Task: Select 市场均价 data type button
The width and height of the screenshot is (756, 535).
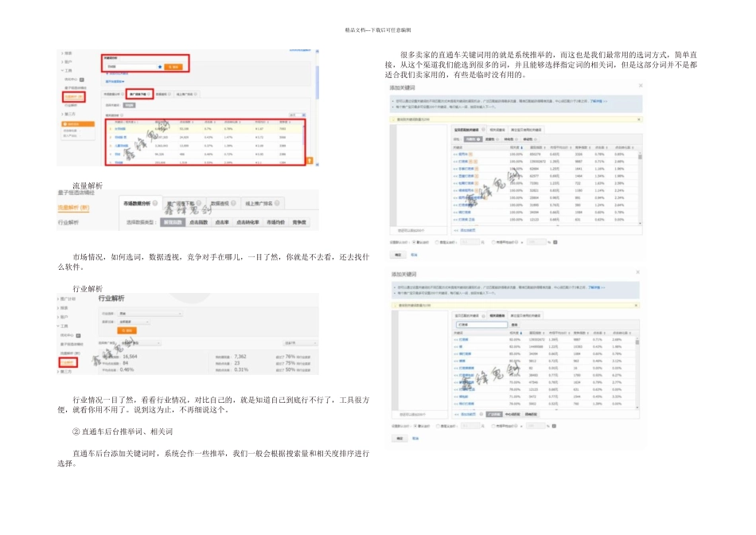Action: (276, 222)
